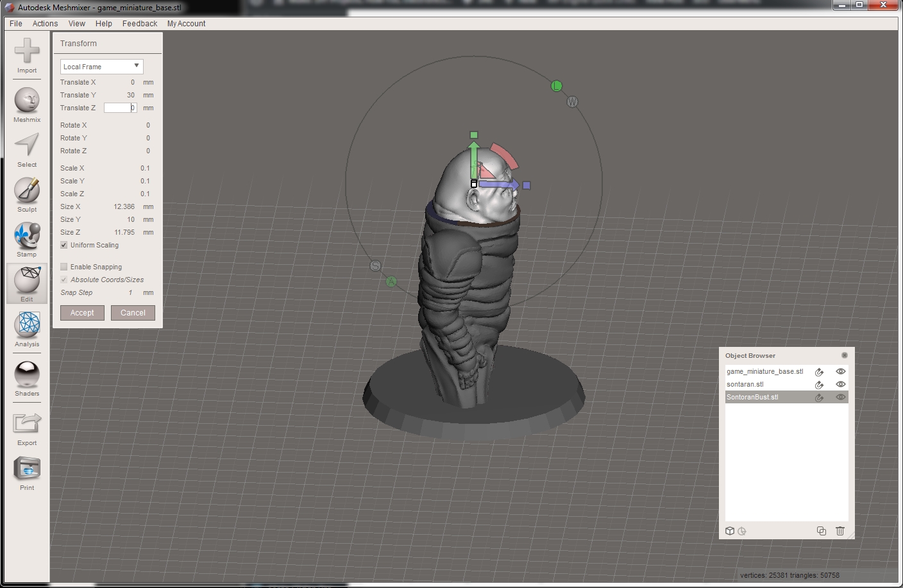This screenshot has height=588, width=903.
Task: Toggle visibility of SontoranBust.stl
Action: 841,397
